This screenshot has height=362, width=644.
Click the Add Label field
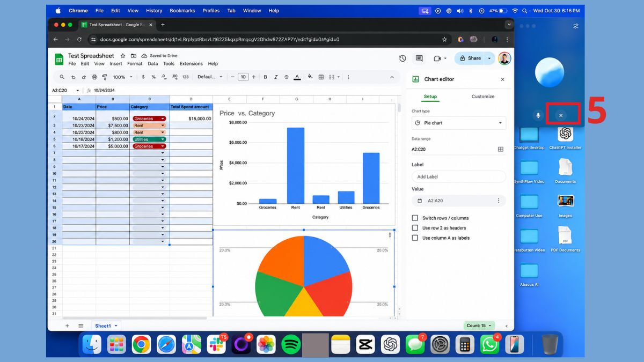459,176
